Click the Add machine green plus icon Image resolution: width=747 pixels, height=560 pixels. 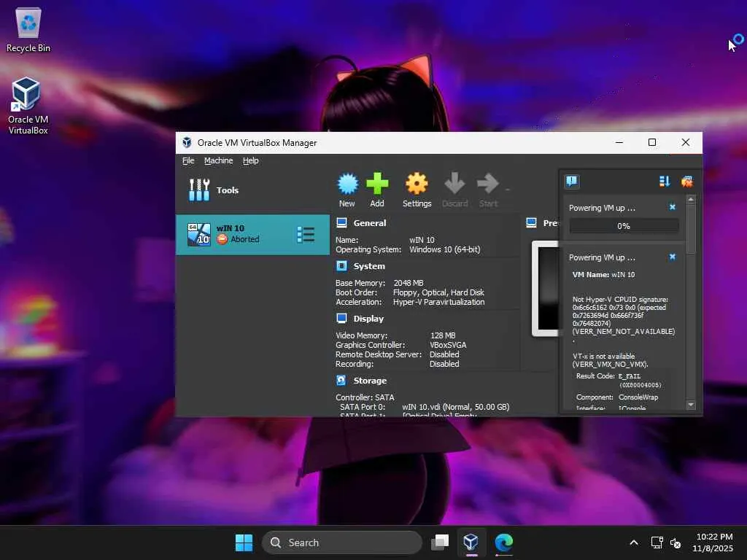tap(377, 183)
